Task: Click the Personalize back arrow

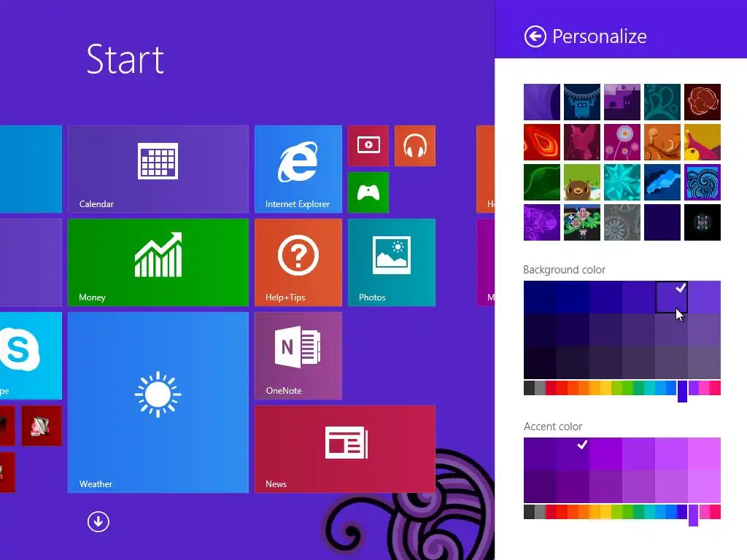Action: (x=535, y=36)
